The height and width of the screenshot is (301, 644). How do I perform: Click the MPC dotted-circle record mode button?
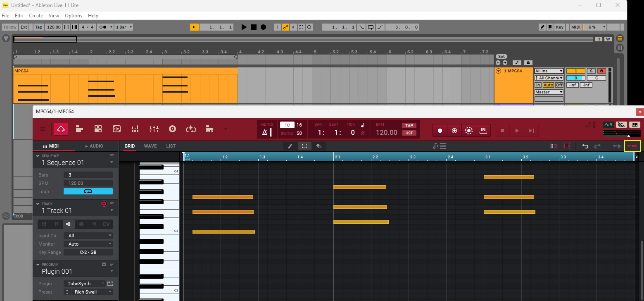(x=469, y=131)
